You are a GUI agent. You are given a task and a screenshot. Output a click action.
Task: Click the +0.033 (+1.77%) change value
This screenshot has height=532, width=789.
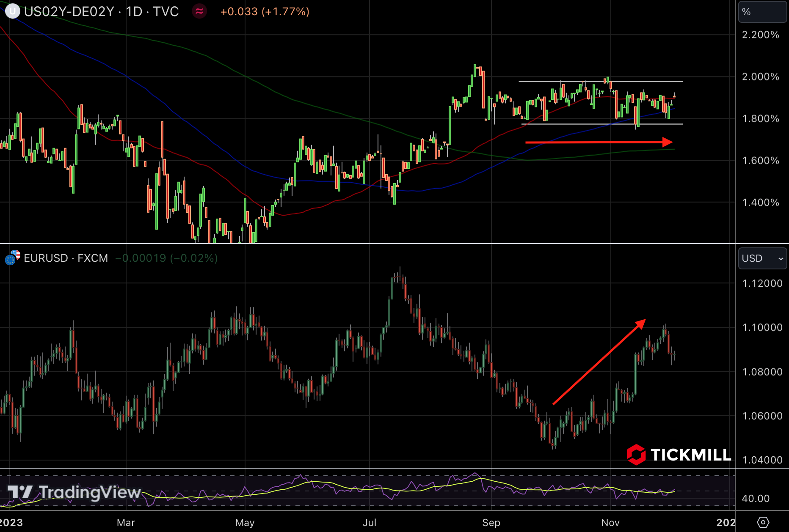265,11
